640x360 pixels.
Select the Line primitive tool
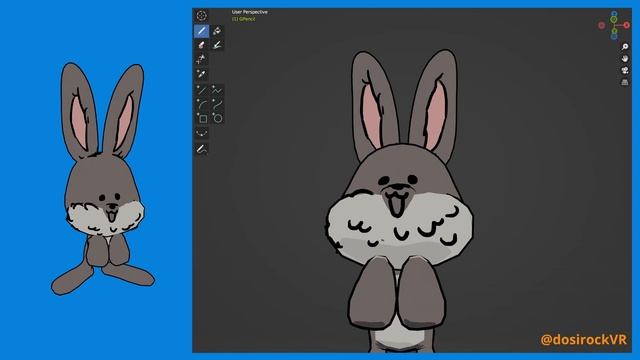point(201,90)
